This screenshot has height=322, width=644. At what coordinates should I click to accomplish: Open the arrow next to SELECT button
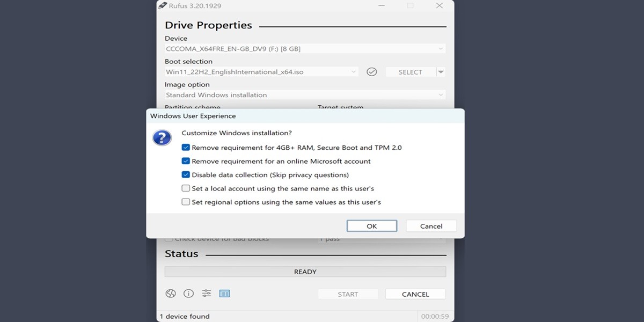(441, 72)
